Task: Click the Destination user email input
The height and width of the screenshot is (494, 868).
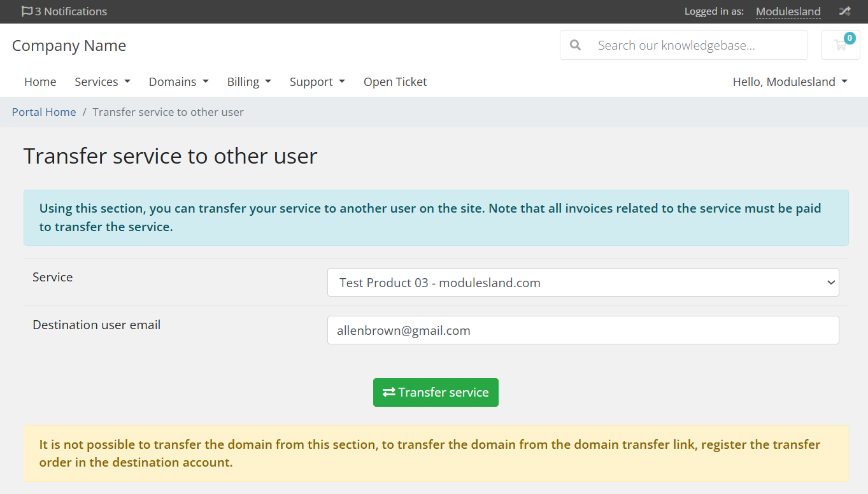Action: point(583,330)
